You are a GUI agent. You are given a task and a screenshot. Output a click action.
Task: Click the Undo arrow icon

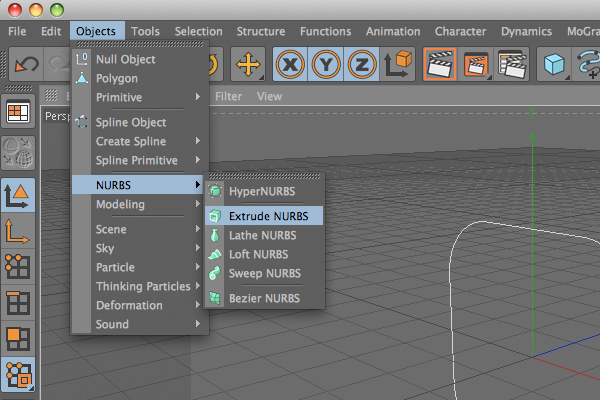26,64
